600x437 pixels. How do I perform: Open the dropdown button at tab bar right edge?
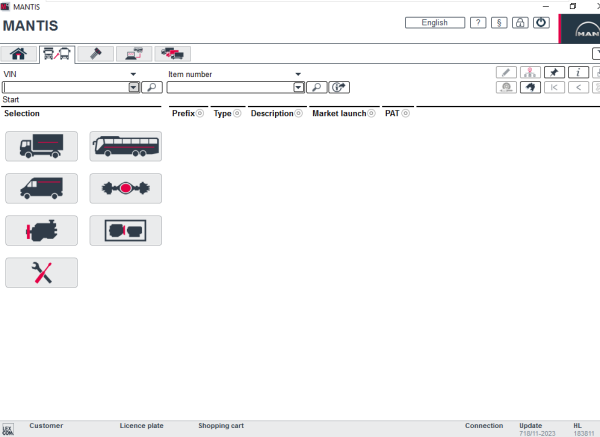(596, 54)
